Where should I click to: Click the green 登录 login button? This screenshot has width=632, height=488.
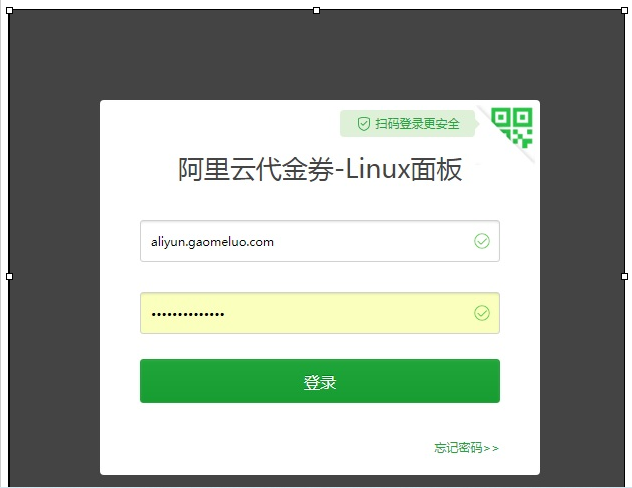point(320,381)
